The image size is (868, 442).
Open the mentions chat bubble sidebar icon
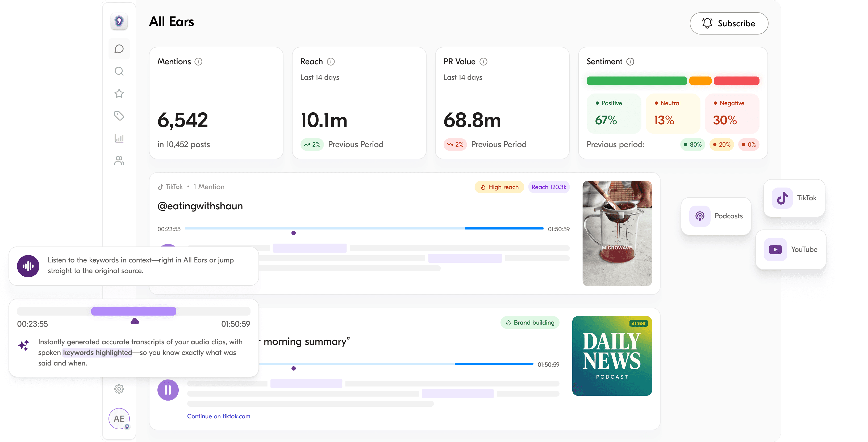[x=119, y=49]
